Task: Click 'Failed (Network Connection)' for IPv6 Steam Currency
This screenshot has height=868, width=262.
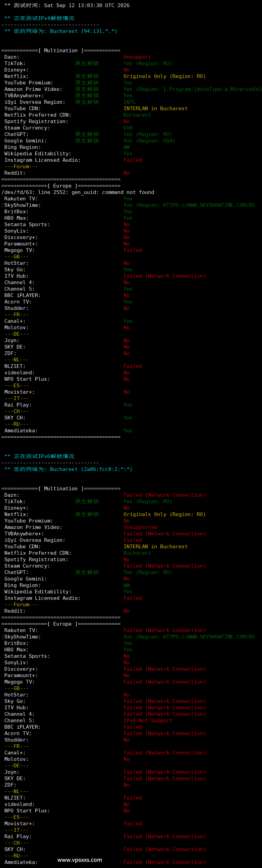Action: (165, 566)
